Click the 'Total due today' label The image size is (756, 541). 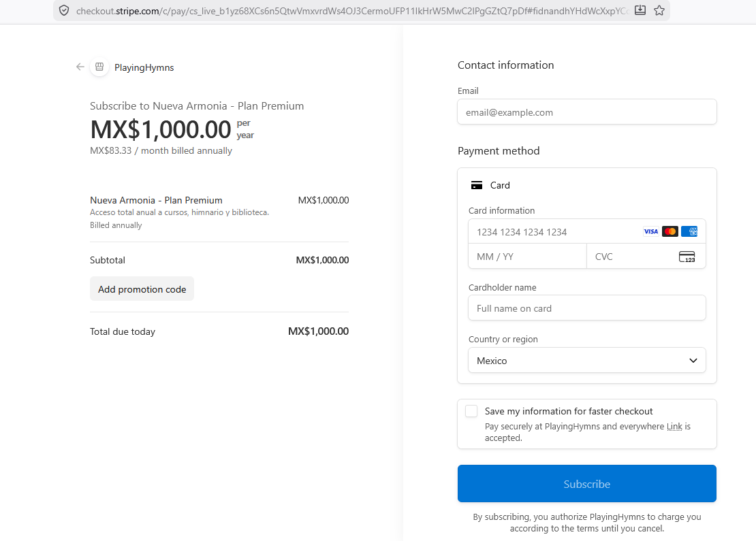coord(123,332)
